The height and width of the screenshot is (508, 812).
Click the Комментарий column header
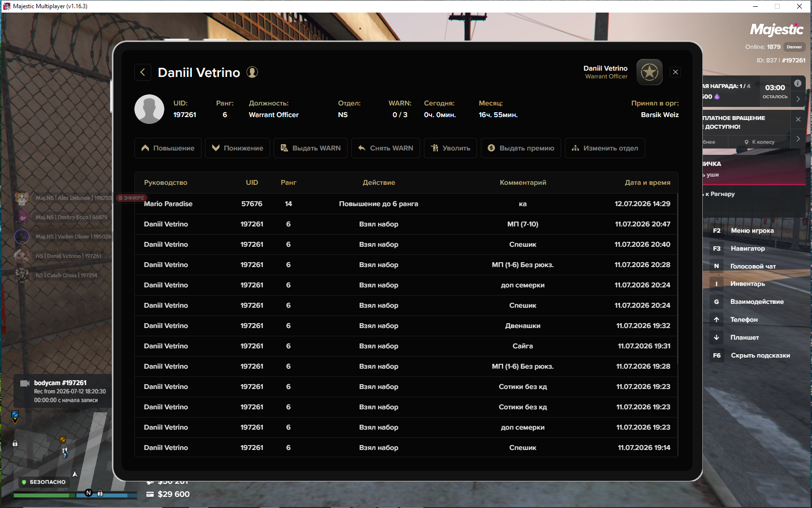[523, 182]
